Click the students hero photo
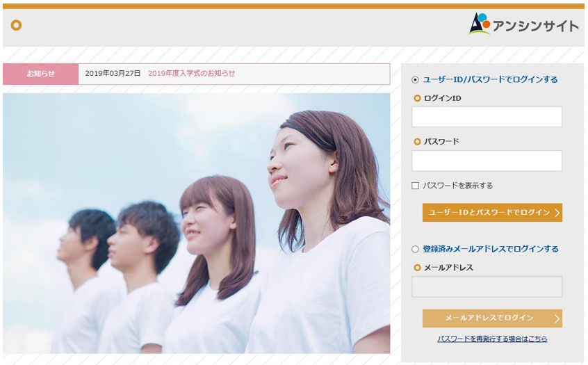This screenshot has width=588, height=365. pyautogui.click(x=196, y=224)
